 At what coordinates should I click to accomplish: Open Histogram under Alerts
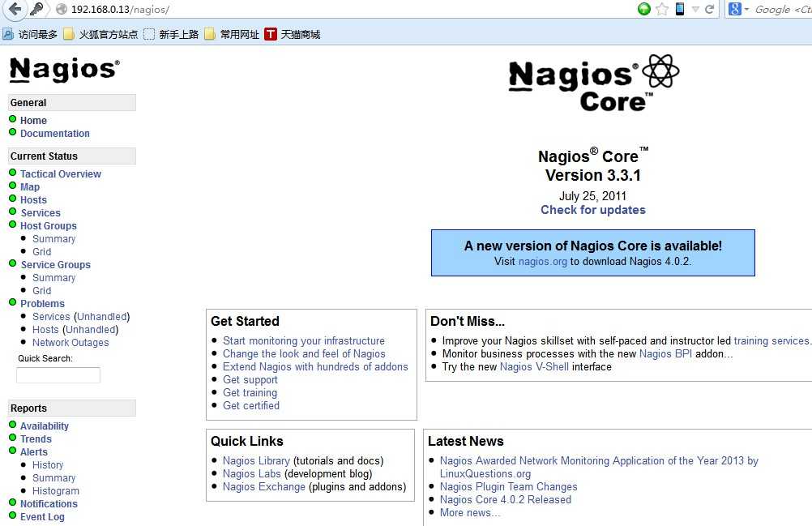coord(56,491)
